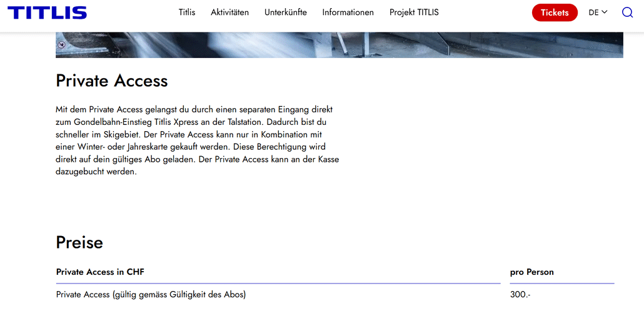
Task: Click the TITLIS logo
Action: (48, 12)
